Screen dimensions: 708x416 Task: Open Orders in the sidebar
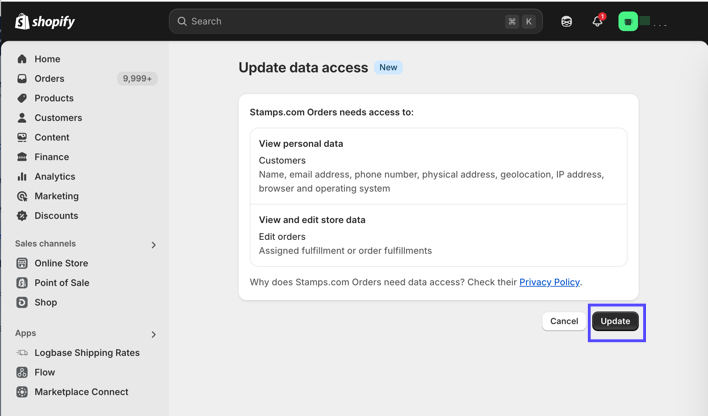click(49, 79)
